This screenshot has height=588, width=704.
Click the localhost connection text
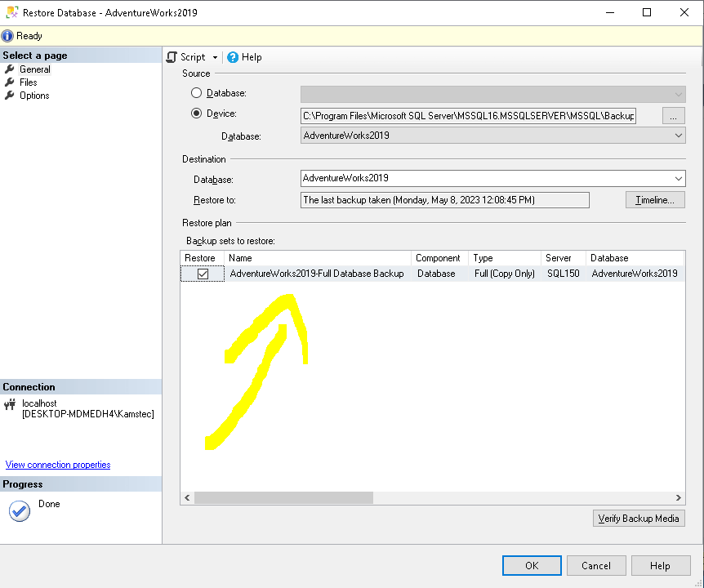(39, 403)
